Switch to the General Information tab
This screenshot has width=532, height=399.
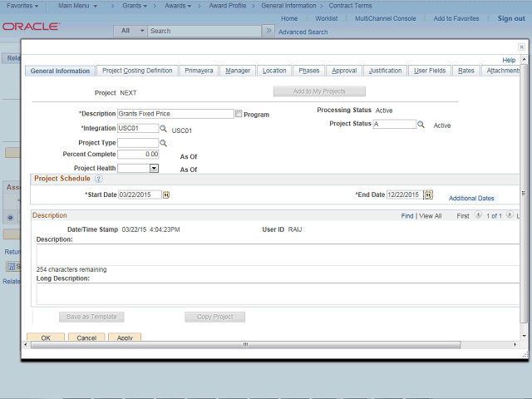[x=60, y=71]
